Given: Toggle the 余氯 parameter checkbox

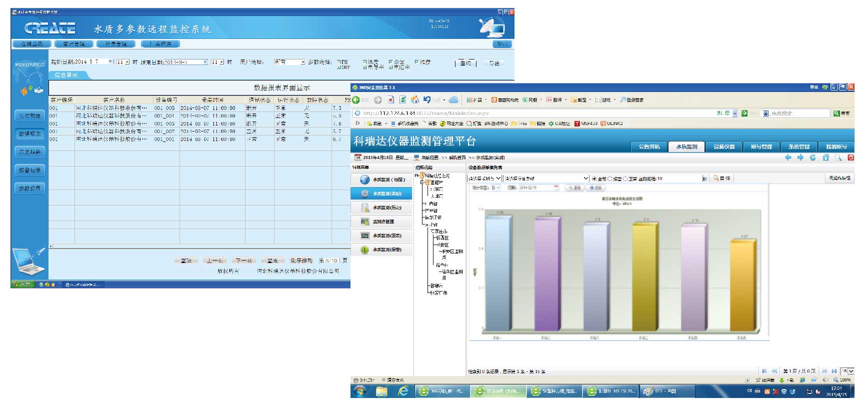Looking at the screenshot, I should (390, 62).
